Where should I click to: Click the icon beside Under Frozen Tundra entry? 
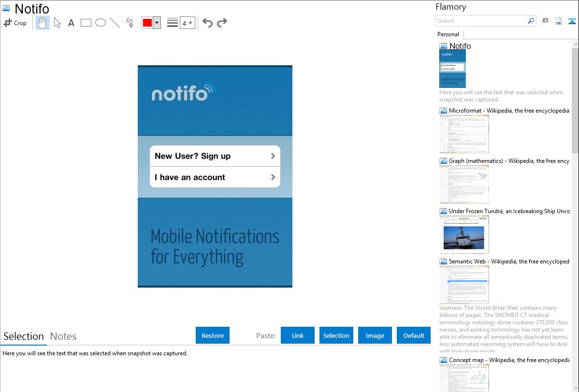pyautogui.click(x=443, y=211)
